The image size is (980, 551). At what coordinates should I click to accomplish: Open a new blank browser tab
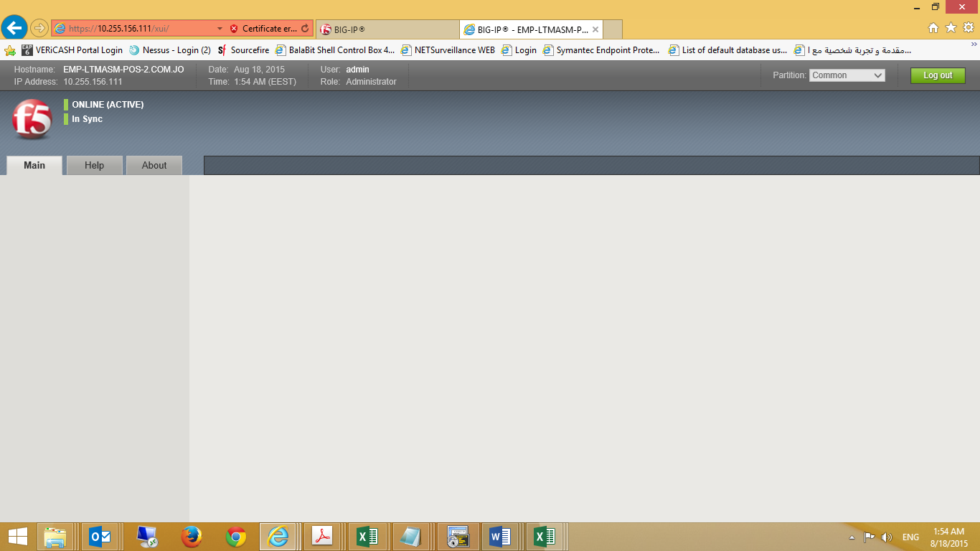point(613,29)
